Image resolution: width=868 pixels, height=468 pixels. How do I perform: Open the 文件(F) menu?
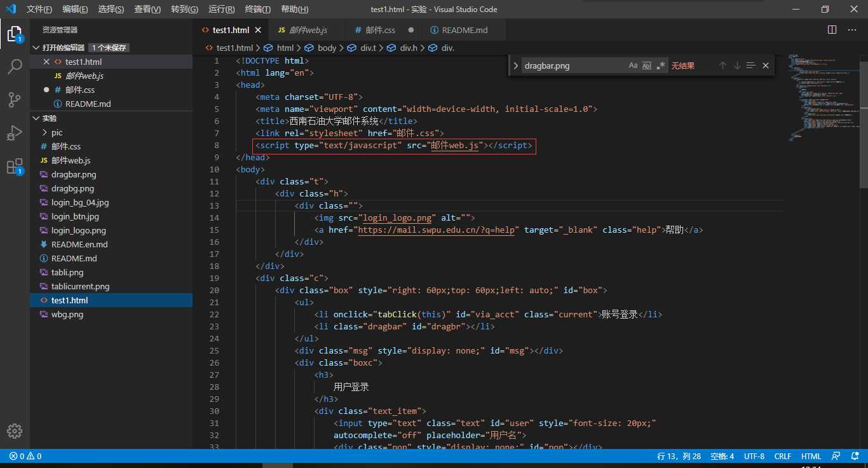click(39, 9)
